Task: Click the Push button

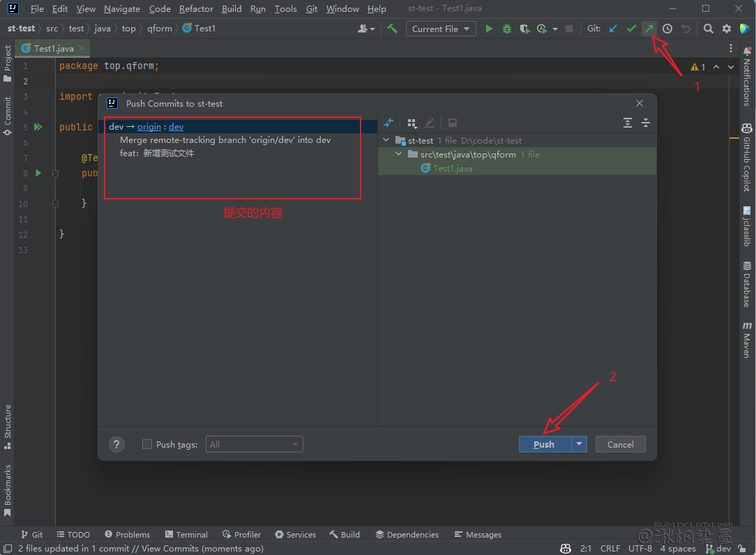Action: 544,444
